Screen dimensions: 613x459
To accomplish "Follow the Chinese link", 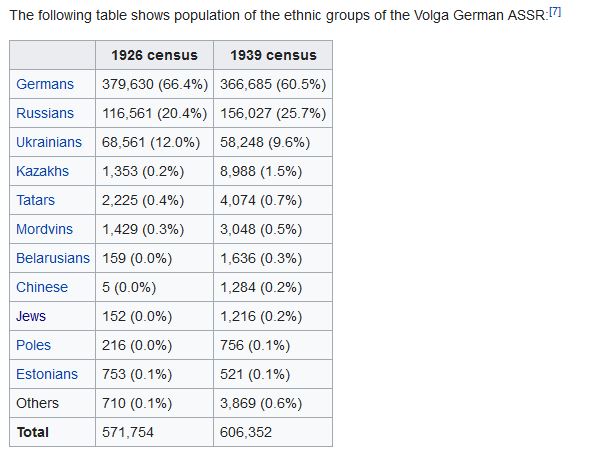I will click(42, 287).
